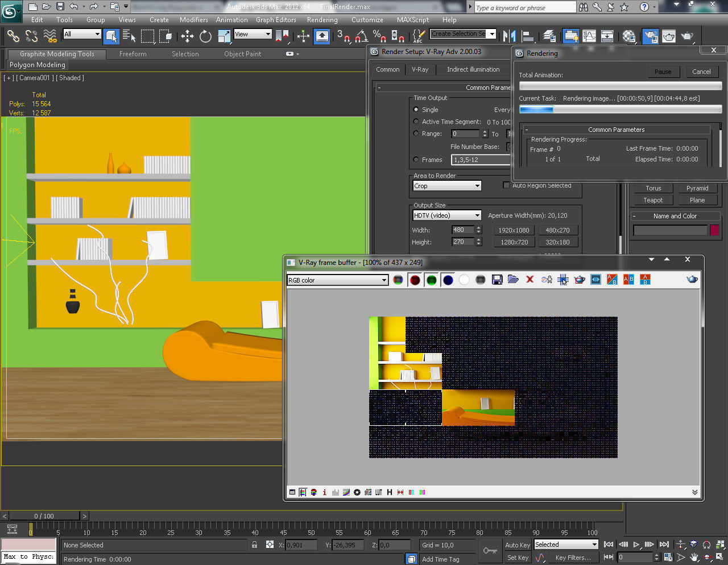Toggle the blue channel in frame buffer
Image resolution: width=728 pixels, height=565 pixels.
448,280
